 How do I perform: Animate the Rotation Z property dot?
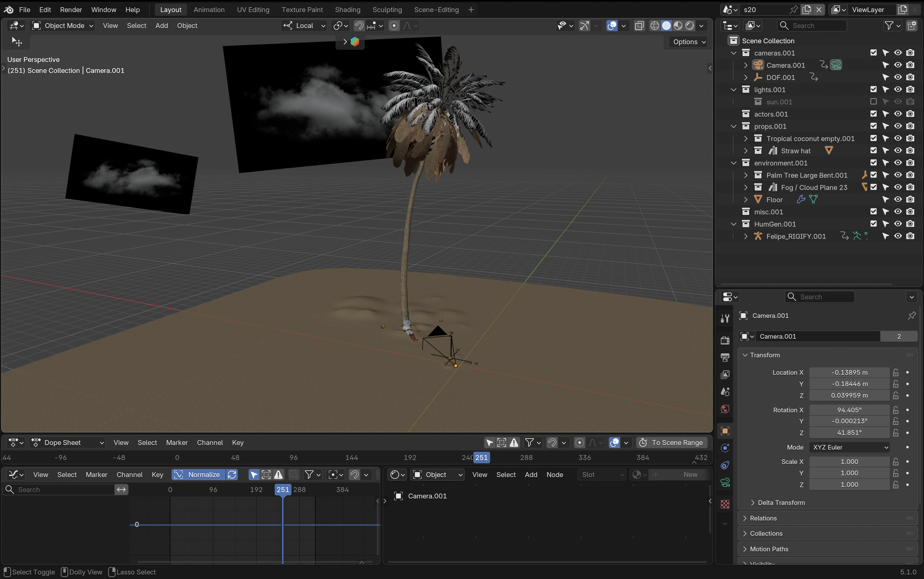coord(907,433)
